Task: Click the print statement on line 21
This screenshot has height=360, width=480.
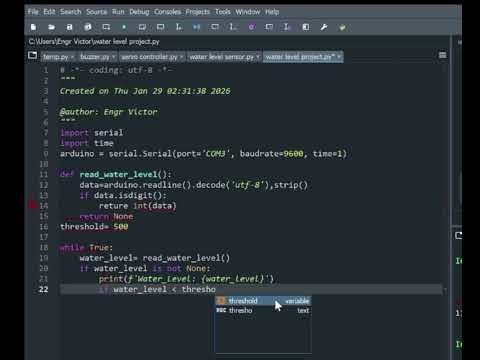Action: (x=186, y=279)
